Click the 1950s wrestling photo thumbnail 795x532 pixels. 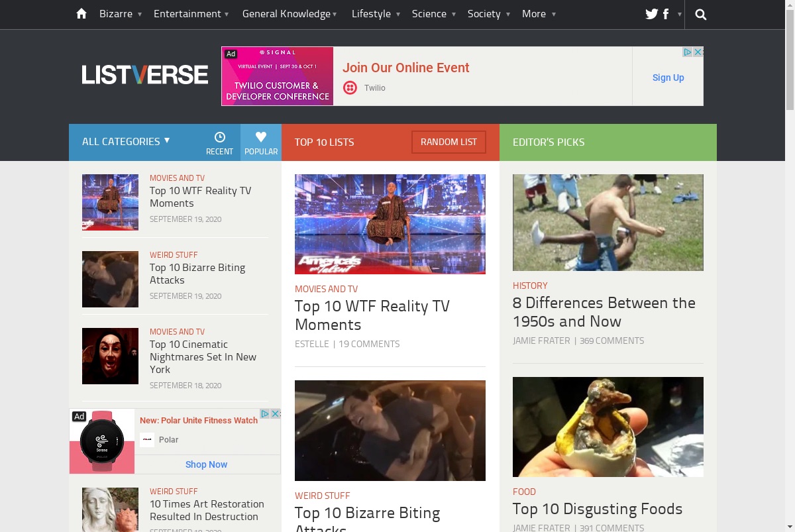(608, 223)
